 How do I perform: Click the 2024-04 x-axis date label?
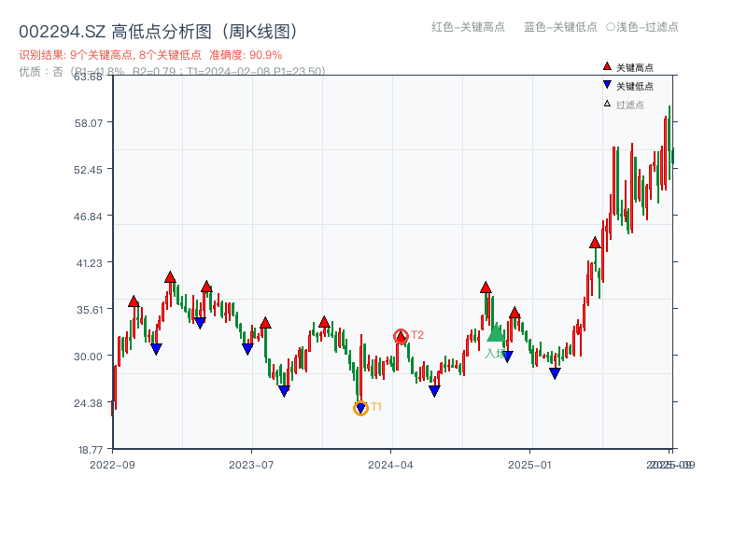tap(390, 465)
